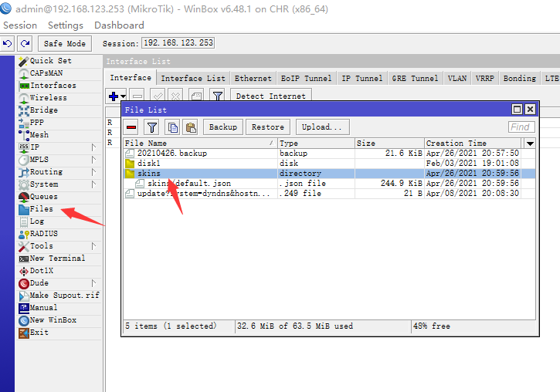Switch to the VRRP tab
The image size is (560, 392).
tap(484, 78)
